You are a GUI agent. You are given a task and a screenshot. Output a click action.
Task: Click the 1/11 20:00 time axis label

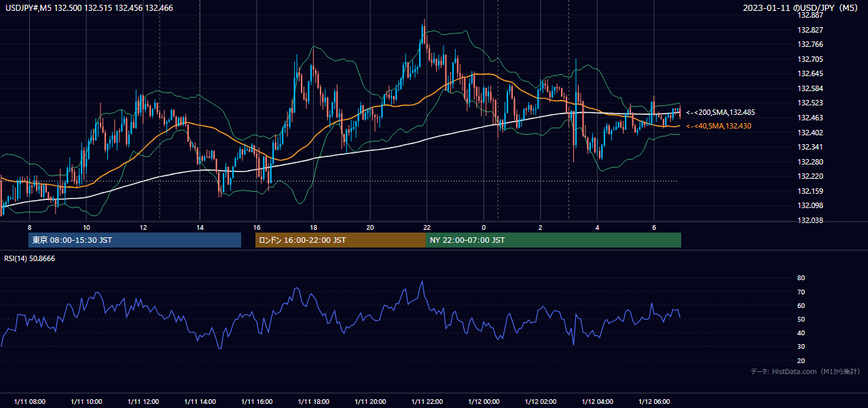click(369, 402)
